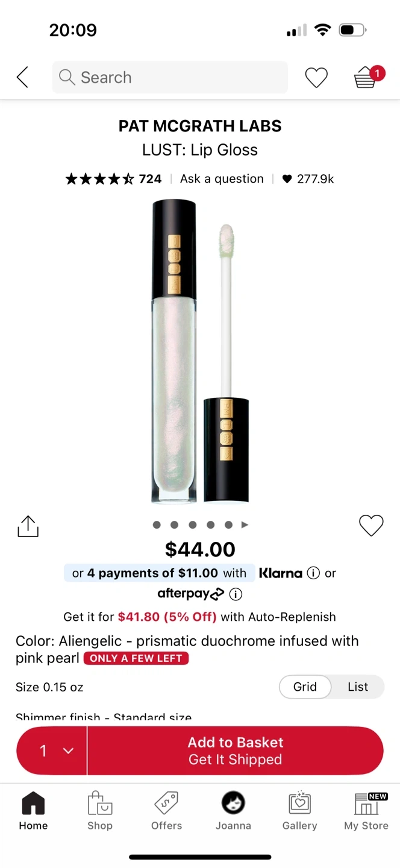Add product to Loves with heart outline
Viewport: 400px width, 868px height.
pyautogui.click(x=371, y=526)
